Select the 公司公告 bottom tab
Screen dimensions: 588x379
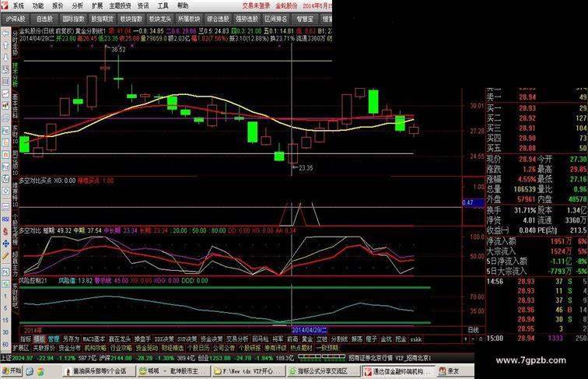224,348
